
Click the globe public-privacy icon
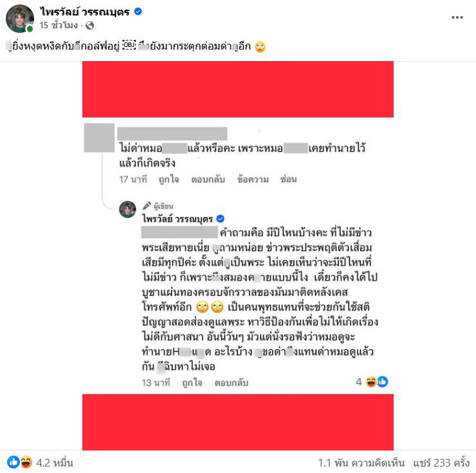[89, 26]
